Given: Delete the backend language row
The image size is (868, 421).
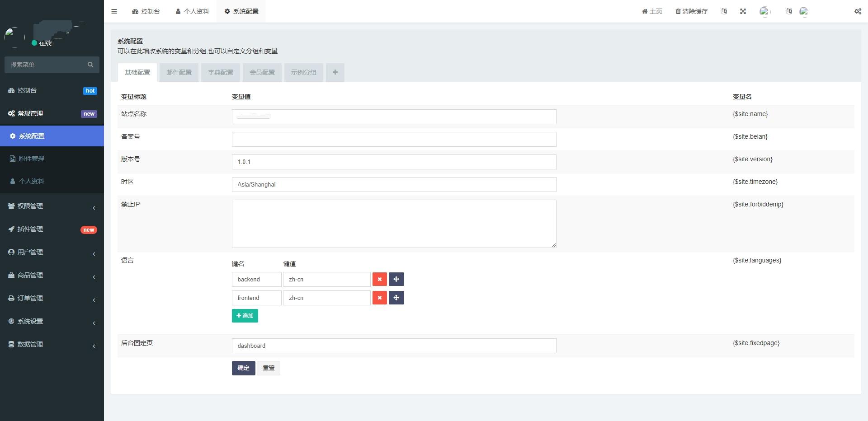Looking at the screenshot, I should tap(380, 279).
